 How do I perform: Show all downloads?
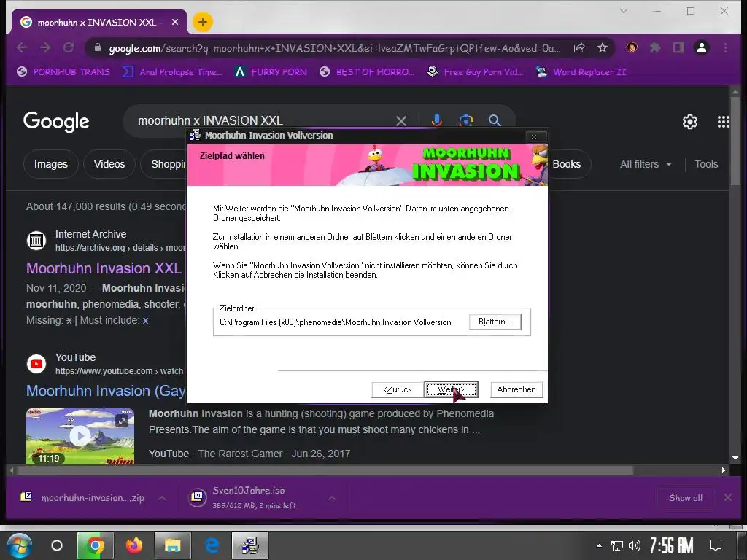pos(686,497)
